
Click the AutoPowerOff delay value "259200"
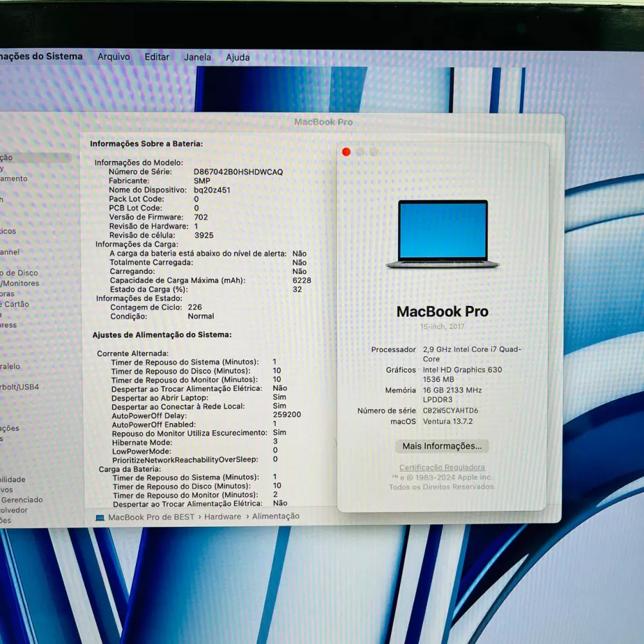[x=287, y=415]
